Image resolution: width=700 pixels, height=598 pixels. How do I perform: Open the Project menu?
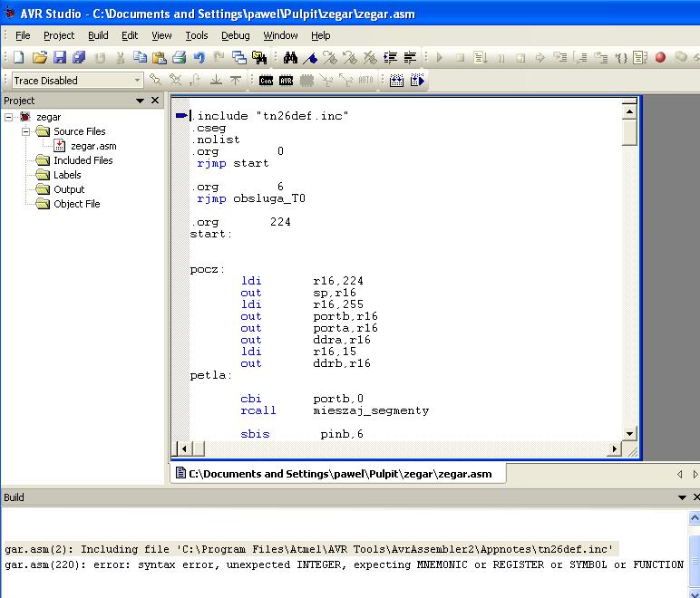pos(59,35)
